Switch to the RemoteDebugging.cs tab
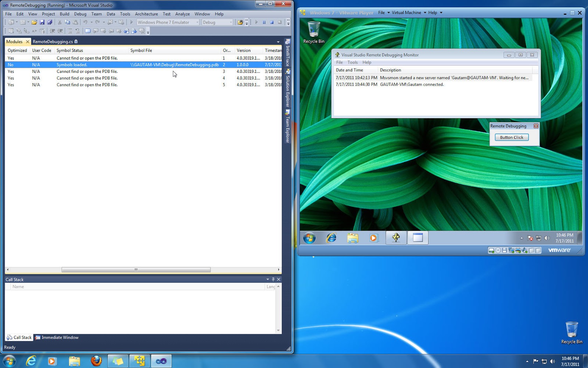This screenshot has width=588, height=368. [53, 41]
